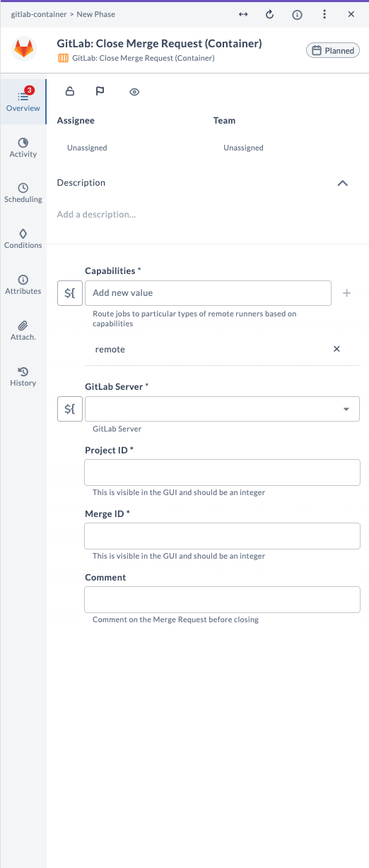Flag the task with flag icon

[100, 91]
